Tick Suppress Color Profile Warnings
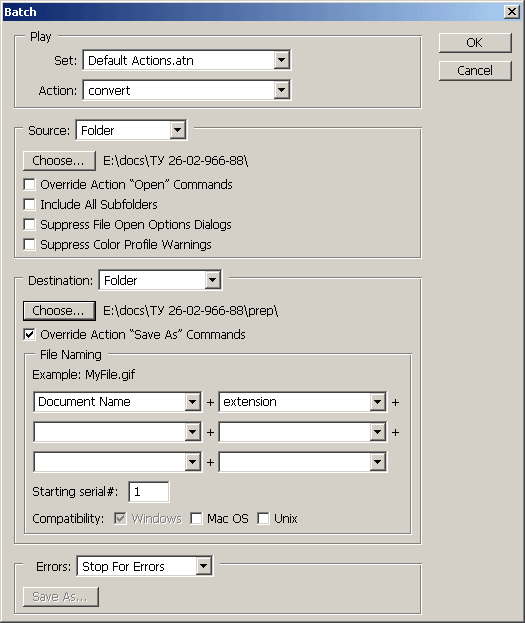The width and height of the screenshot is (525, 623). (29, 244)
